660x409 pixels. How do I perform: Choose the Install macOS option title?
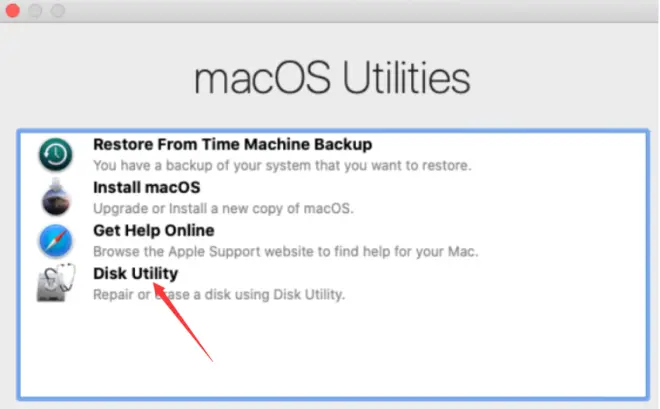point(146,188)
